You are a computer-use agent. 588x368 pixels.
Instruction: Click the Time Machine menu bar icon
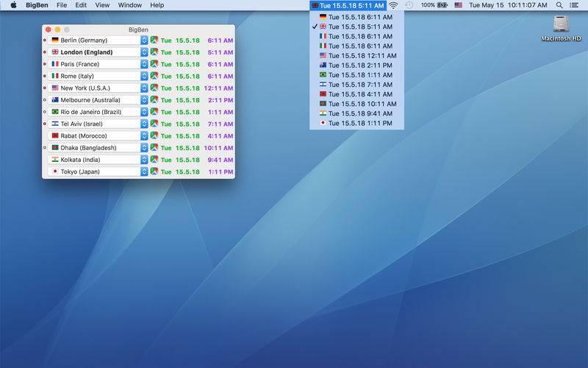coord(409,5)
